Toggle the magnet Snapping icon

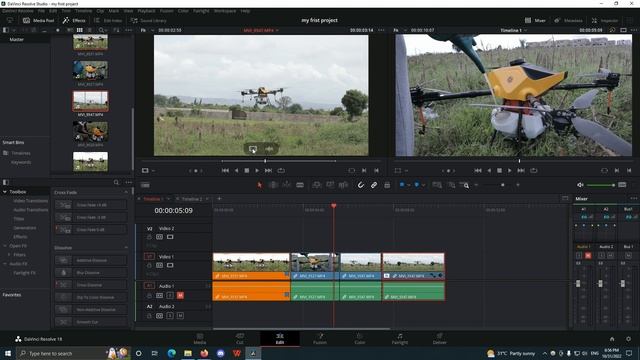361,185
